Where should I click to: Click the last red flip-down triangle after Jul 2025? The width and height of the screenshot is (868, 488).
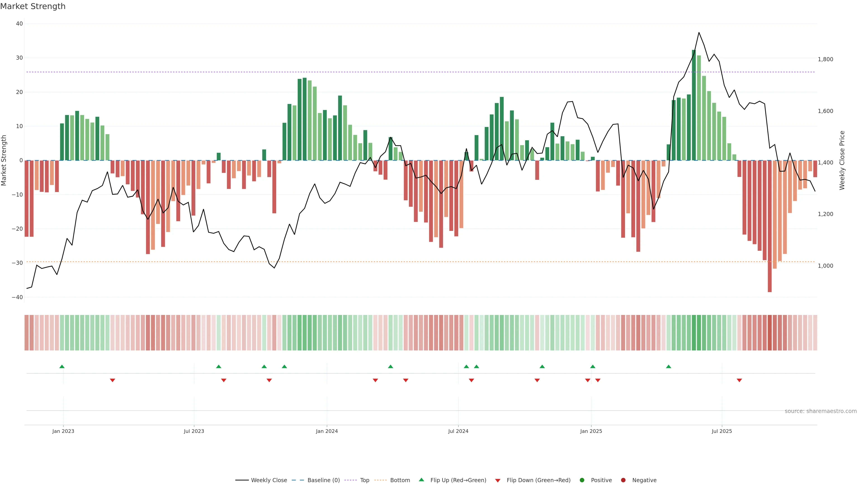coord(739,380)
